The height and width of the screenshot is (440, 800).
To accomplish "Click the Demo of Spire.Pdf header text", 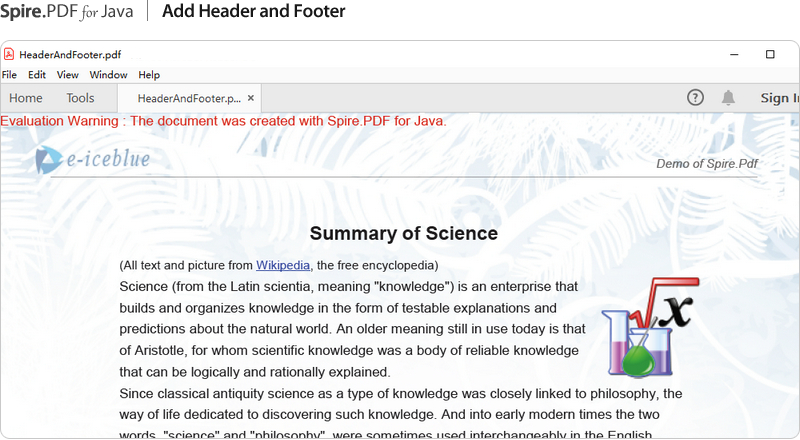I will (x=706, y=164).
